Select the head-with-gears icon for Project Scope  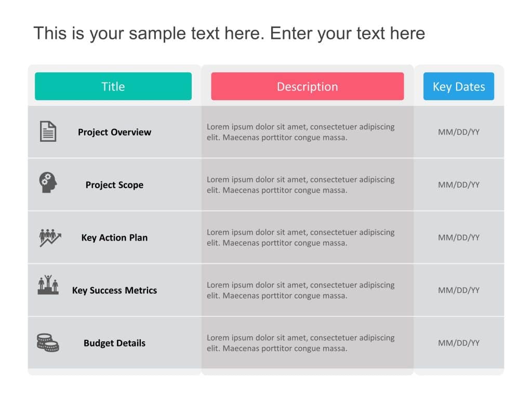point(48,183)
